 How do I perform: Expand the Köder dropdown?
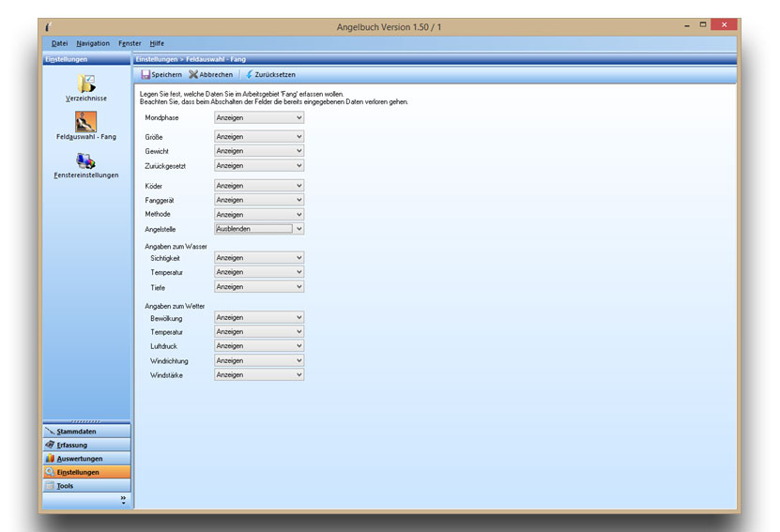point(259,186)
